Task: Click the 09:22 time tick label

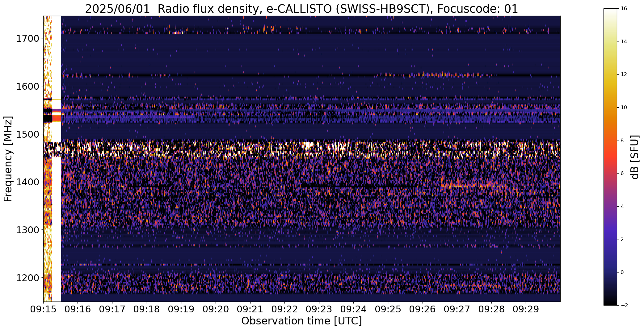Action: 284,309
